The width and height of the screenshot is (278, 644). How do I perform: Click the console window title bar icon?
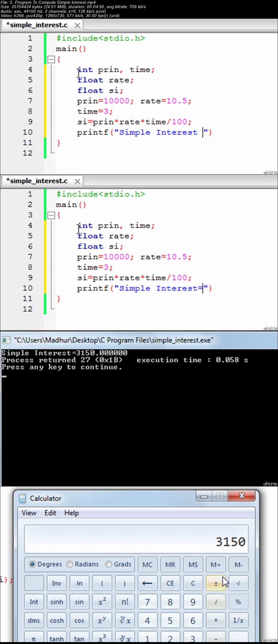click(6, 340)
